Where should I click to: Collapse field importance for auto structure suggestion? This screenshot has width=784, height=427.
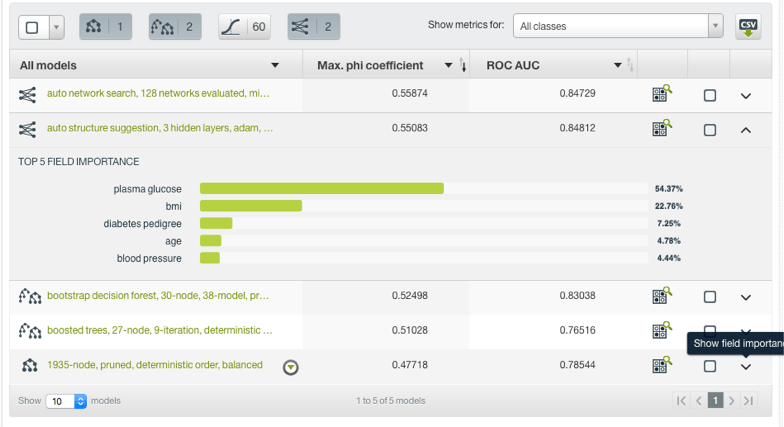[x=745, y=129]
